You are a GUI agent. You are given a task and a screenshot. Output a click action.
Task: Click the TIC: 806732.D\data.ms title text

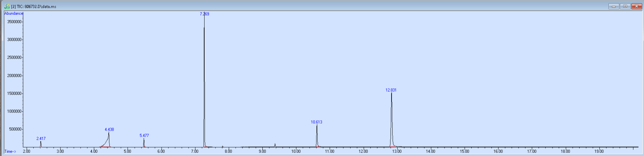[37, 7]
